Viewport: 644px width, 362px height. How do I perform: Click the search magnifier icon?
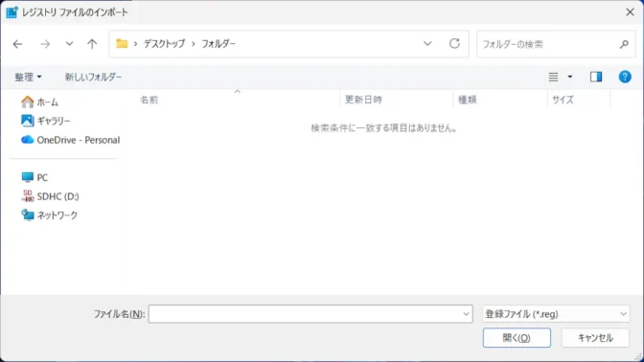(x=624, y=44)
